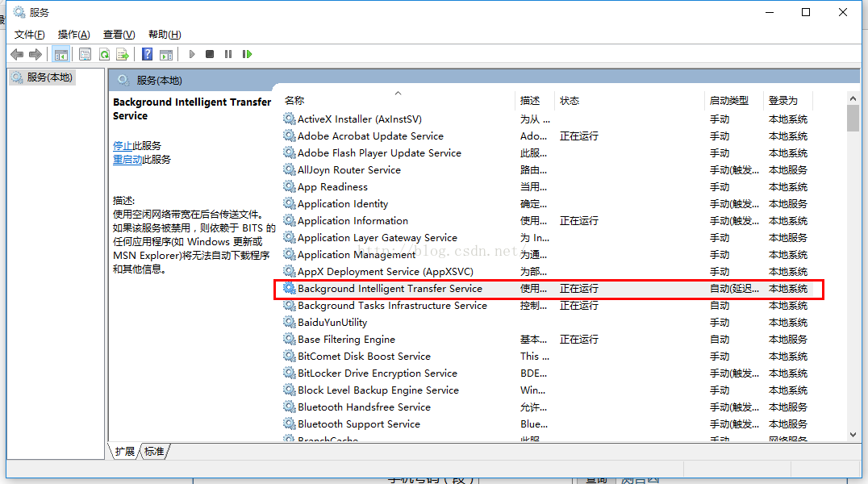Click 正在运行 status of Base Filtering Engine
Image resolution: width=868 pixels, height=484 pixels.
[579, 339]
